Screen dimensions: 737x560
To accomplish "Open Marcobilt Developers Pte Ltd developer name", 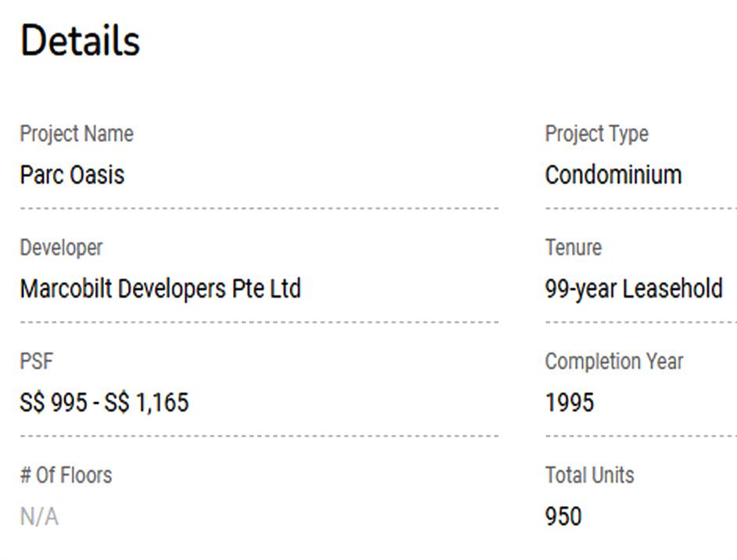I will click(160, 289).
